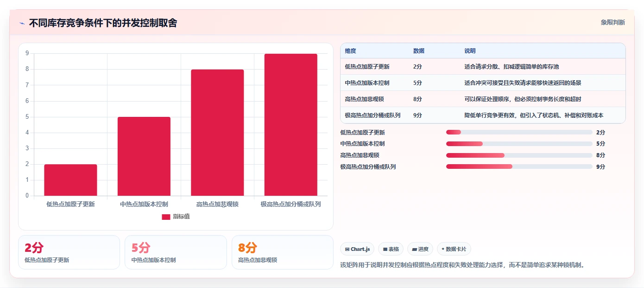Click x-axis label 低热点加原子更新
Screen dimensions: 644x288
[x=70, y=204]
